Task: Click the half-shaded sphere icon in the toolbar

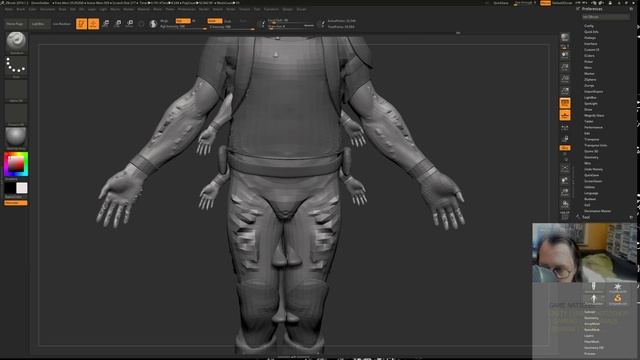Action: click(153, 24)
